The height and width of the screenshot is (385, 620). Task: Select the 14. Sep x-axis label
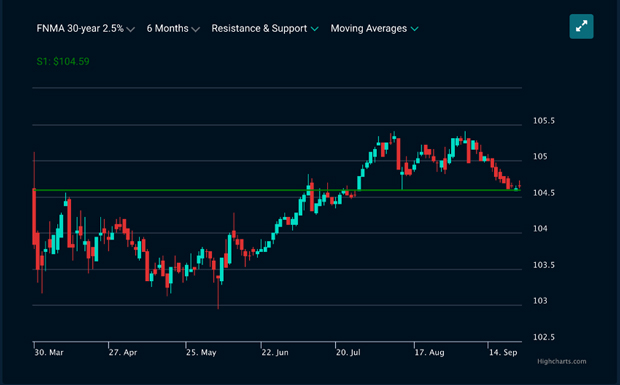tap(503, 352)
